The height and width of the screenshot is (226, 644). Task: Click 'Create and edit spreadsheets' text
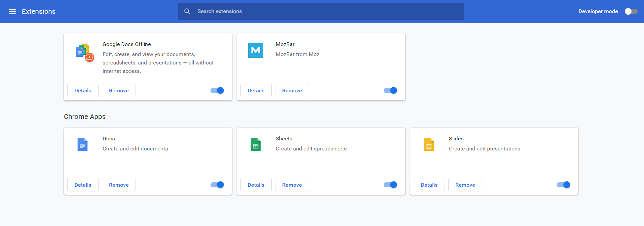(311, 149)
